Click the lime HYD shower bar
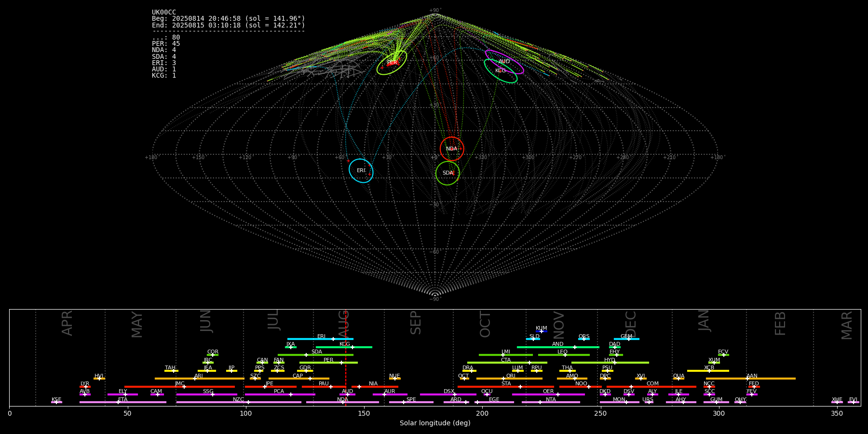This screenshot has height=434, width=868. pos(610,363)
